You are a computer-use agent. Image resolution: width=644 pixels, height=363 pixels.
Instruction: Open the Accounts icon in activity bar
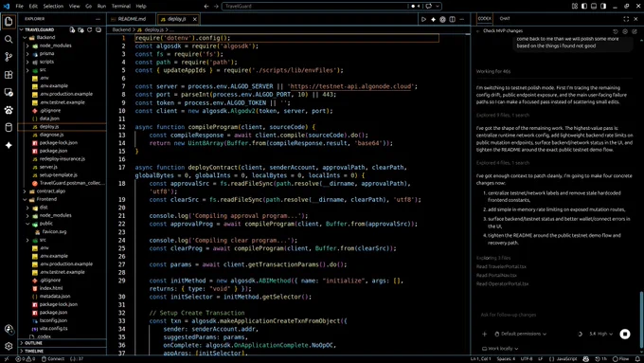[x=9, y=329]
